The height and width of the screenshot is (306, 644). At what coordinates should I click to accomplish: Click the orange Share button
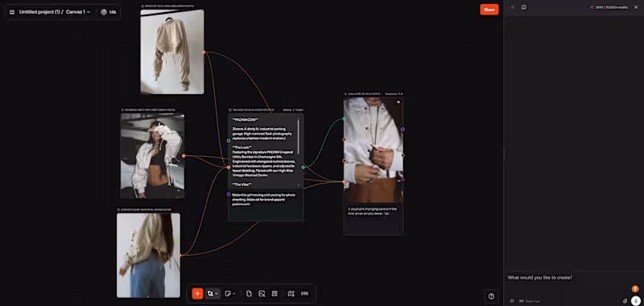[489, 10]
